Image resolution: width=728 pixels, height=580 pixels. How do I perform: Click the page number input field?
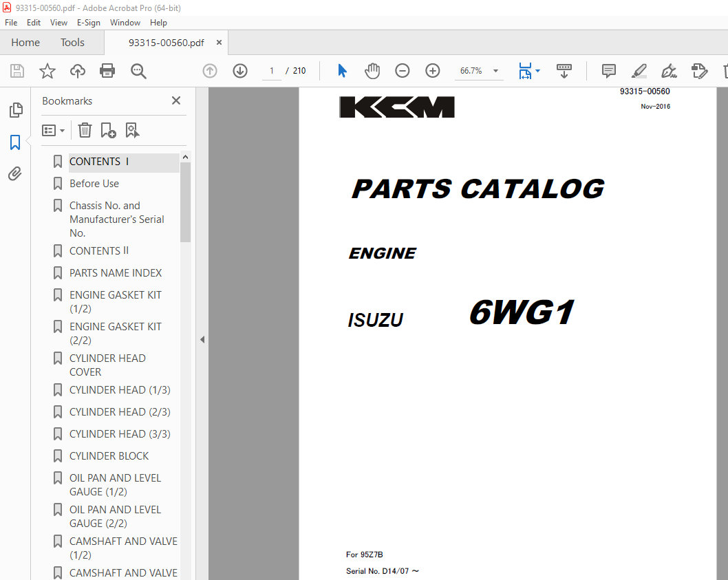272,71
